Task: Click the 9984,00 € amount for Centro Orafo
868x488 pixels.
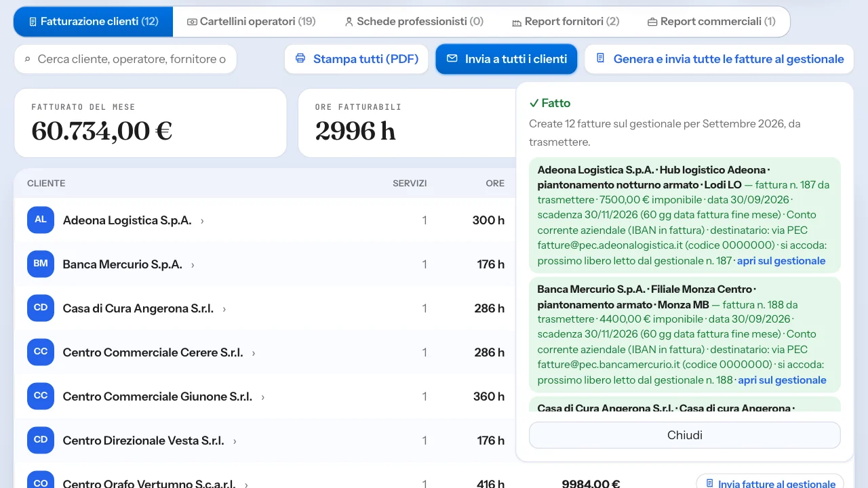Action: 591,483
